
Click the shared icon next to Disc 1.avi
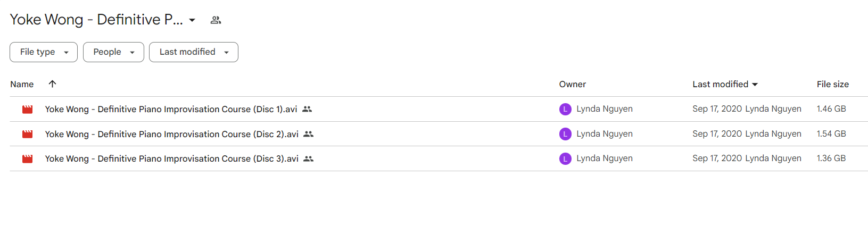point(307,109)
